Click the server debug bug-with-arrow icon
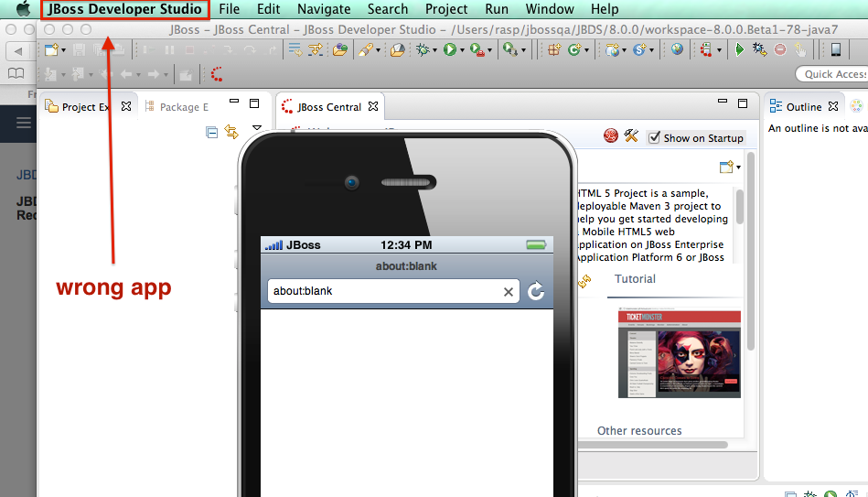Image resolution: width=868 pixels, height=497 pixels. [x=759, y=49]
